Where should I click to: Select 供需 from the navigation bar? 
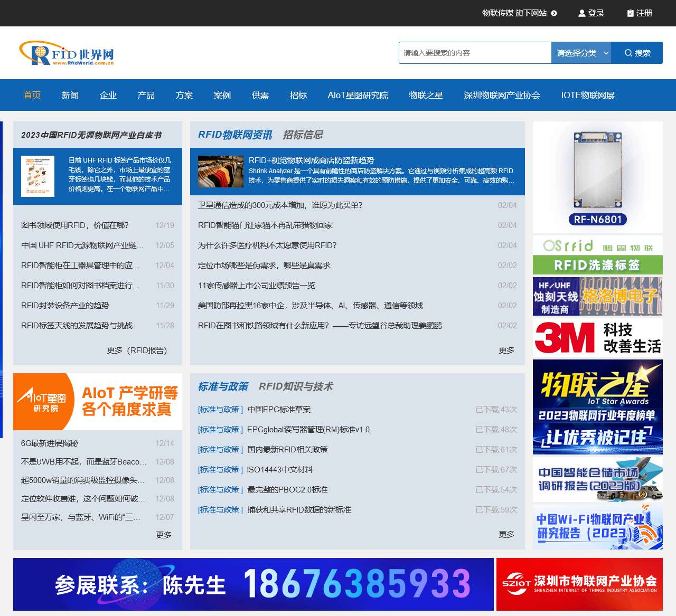point(260,95)
